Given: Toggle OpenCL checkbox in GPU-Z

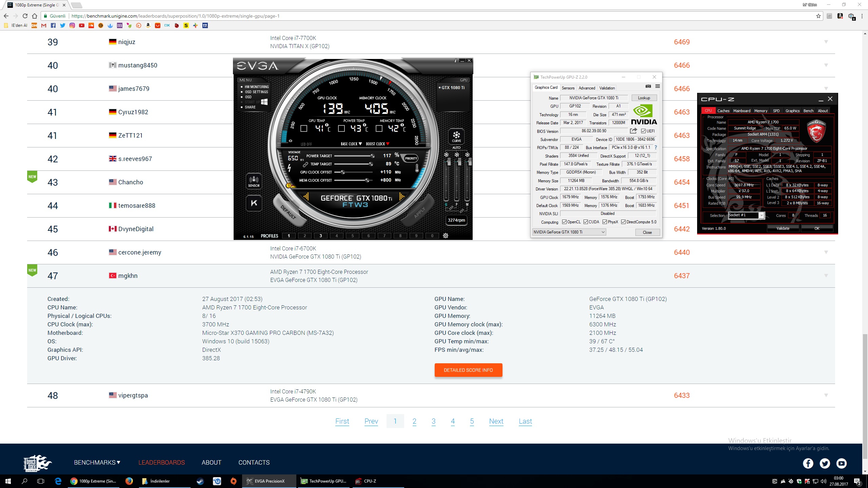Looking at the screenshot, I should [564, 222].
